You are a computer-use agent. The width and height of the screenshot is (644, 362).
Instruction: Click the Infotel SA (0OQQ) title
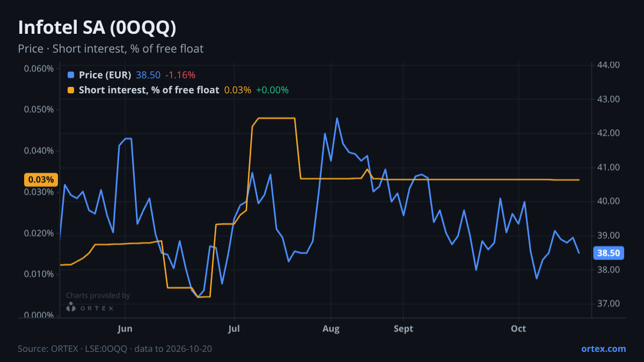[x=97, y=27]
